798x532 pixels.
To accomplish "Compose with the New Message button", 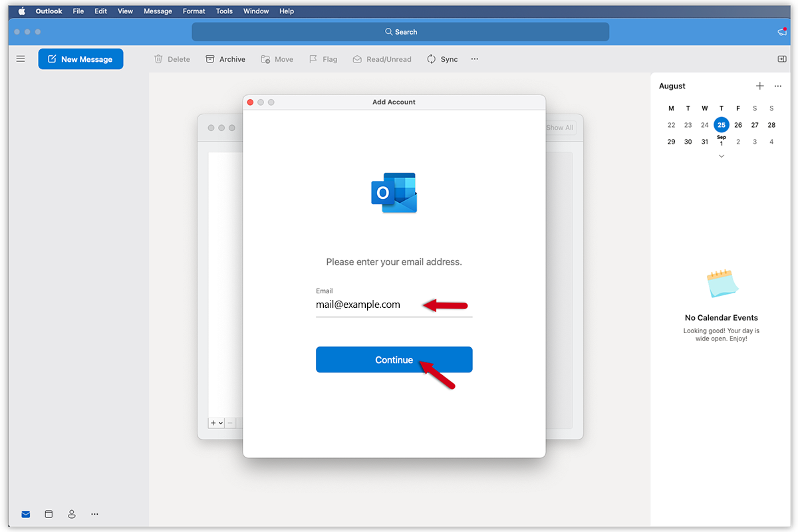I will pyautogui.click(x=80, y=59).
